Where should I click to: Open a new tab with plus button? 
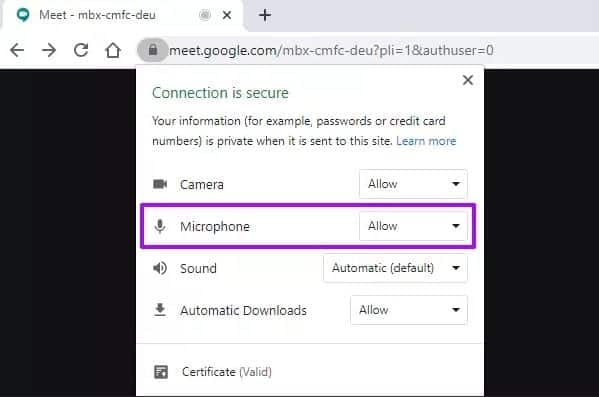tap(265, 15)
